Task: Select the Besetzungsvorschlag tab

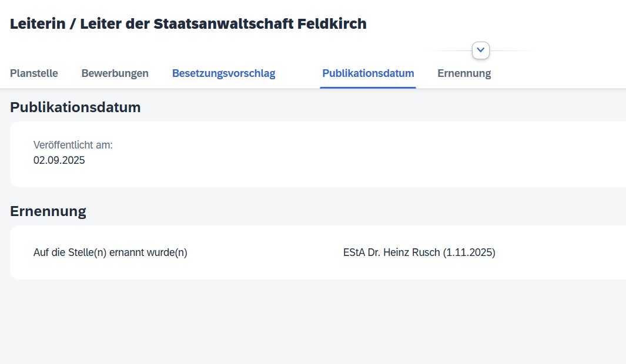Action: click(223, 73)
